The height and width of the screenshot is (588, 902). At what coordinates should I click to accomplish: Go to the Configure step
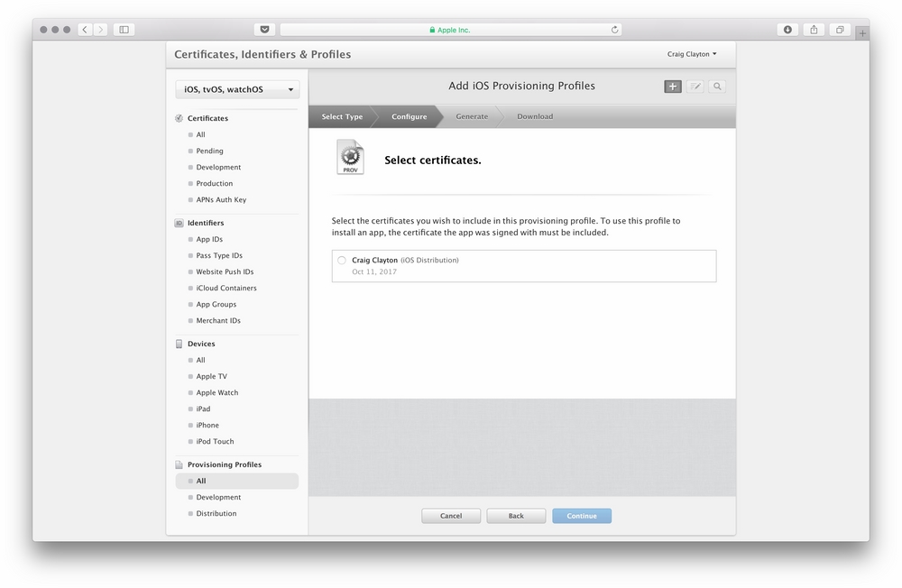pyautogui.click(x=409, y=116)
